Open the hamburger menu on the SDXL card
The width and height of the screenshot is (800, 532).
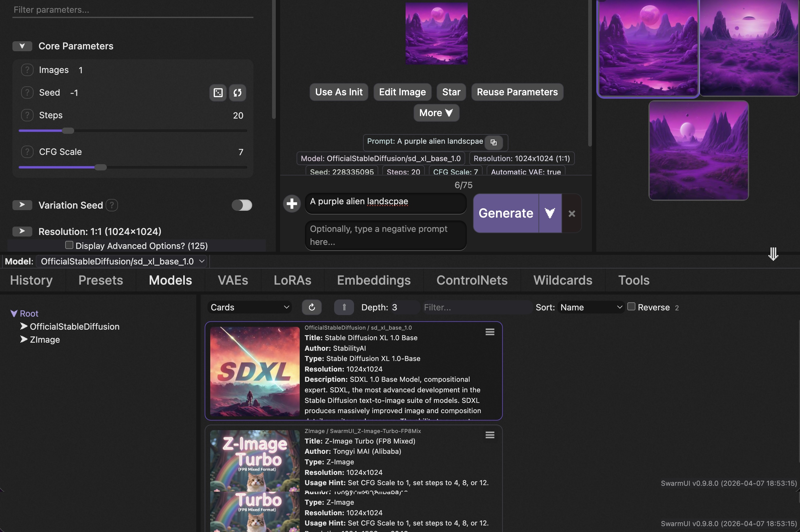coord(489,332)
